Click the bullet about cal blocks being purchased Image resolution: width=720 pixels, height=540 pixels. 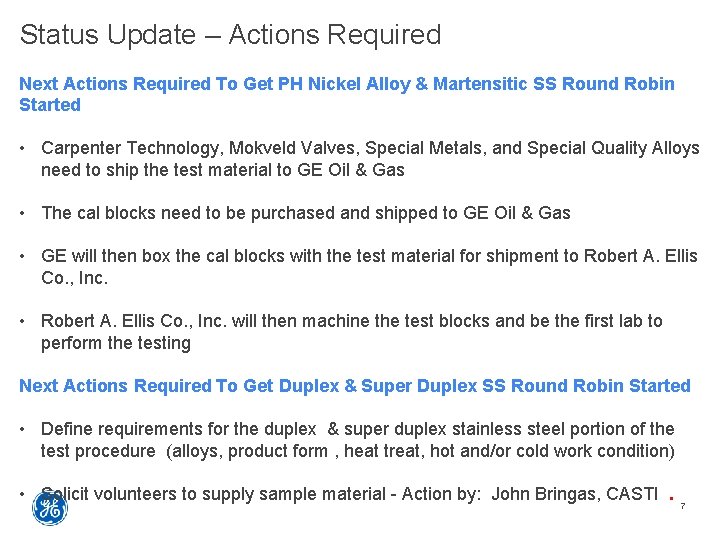[x=305, y=213]
